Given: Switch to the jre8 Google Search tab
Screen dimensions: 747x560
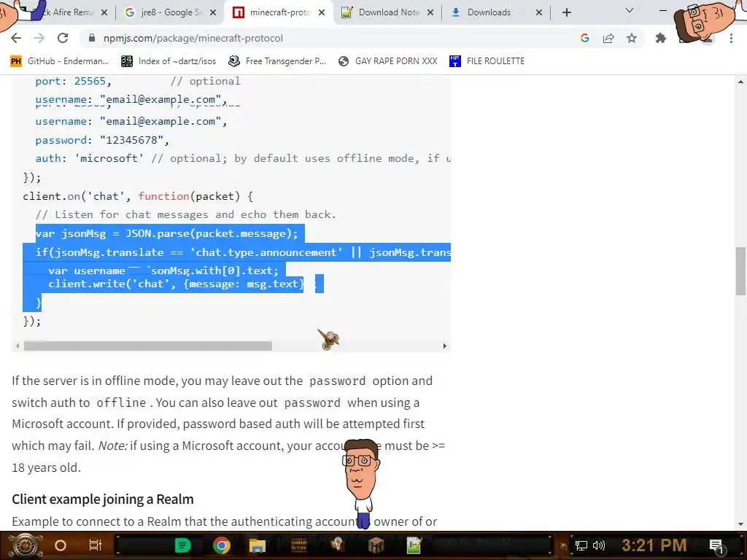Looking at the screenshot, I should [170, 12].
